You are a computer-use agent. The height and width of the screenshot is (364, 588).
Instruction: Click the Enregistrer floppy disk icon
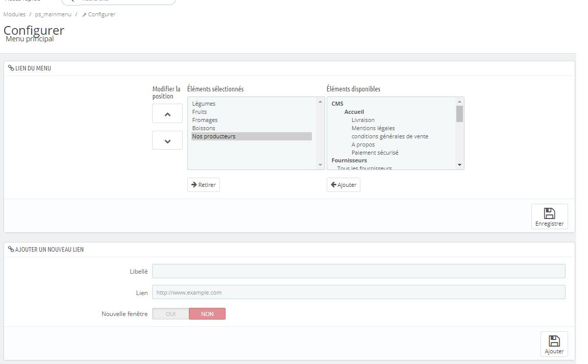[x=549, y=213]
